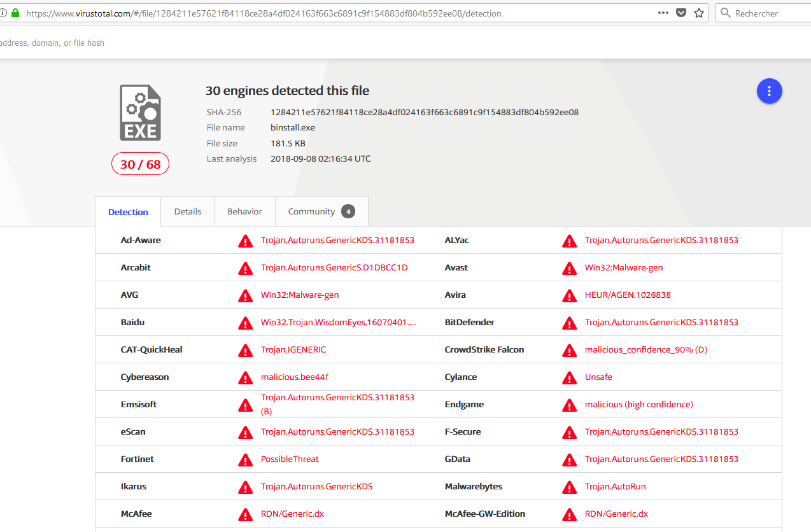Select the SHA-256 hash value text
Screen dimensions: 811x532
click(x=425, y=112)
